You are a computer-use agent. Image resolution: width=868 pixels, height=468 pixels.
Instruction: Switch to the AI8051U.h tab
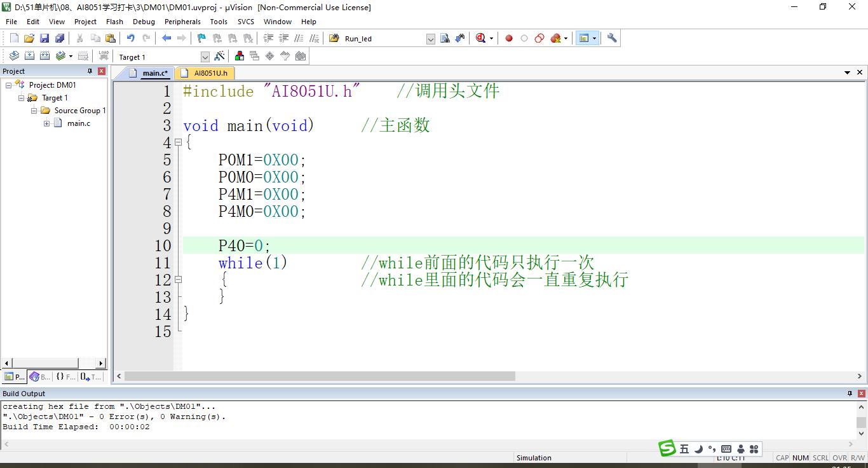(210, 73)
